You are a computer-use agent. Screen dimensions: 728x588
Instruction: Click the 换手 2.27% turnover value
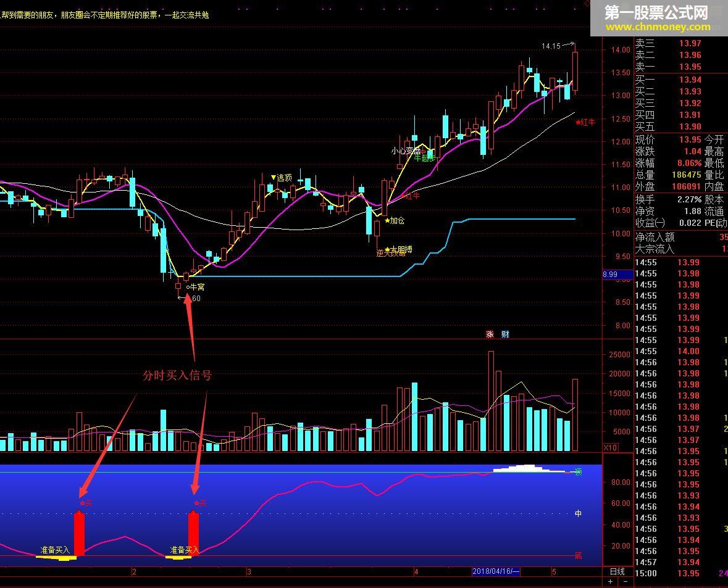pos(690,199)
